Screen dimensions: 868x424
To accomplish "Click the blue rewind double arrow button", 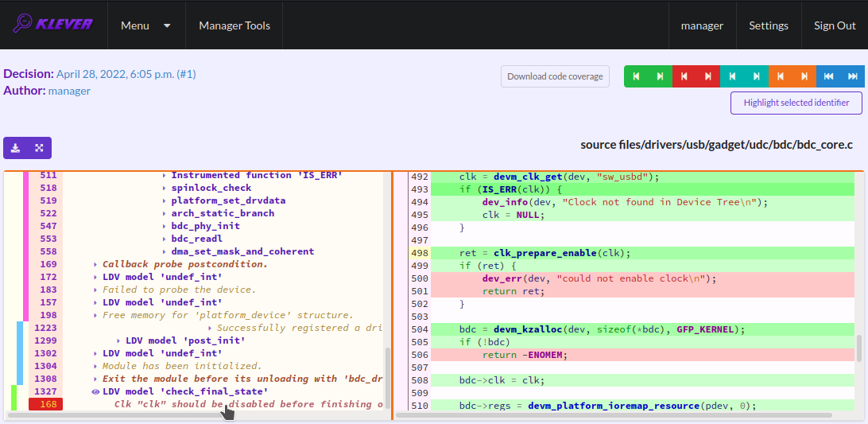I will coord(829,76).
